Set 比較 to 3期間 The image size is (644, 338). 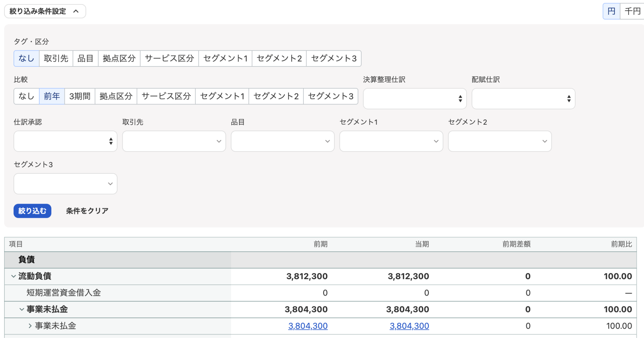tap(80, 96)
